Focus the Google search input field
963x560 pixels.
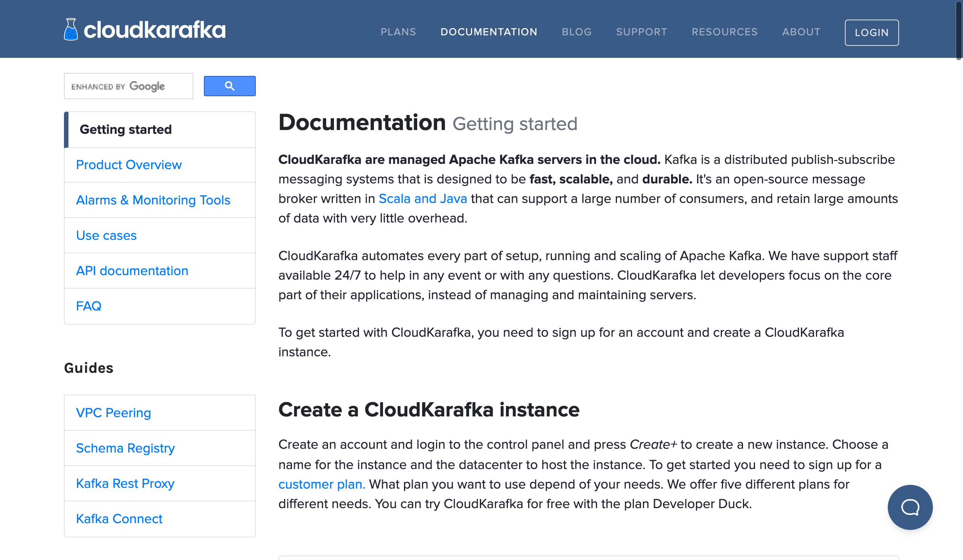pos(129,86)
